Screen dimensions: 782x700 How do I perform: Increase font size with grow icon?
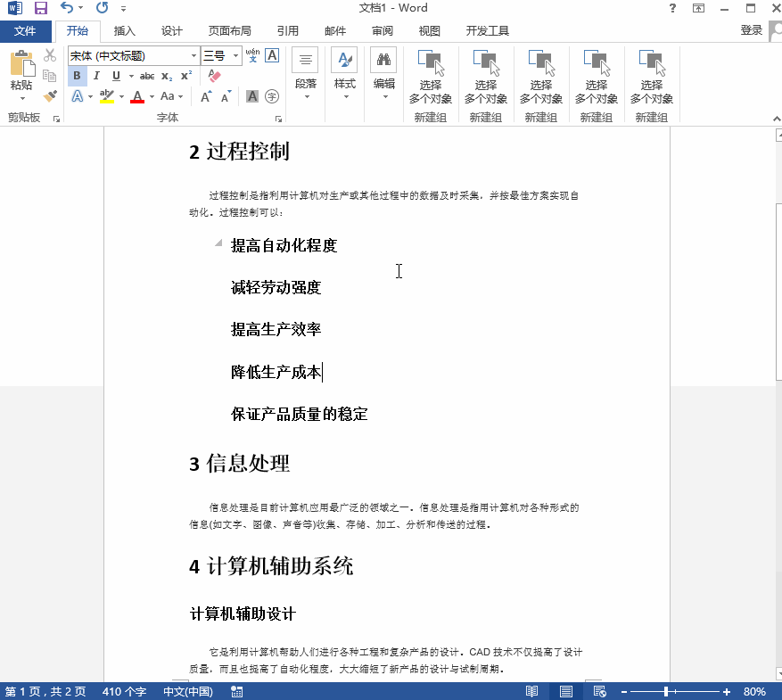tap(205, 96)
